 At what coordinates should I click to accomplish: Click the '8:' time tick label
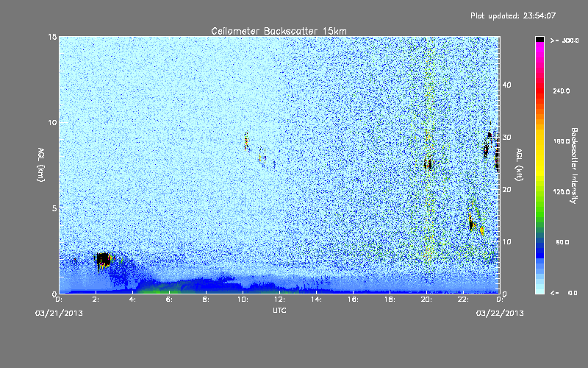[206, 300]
